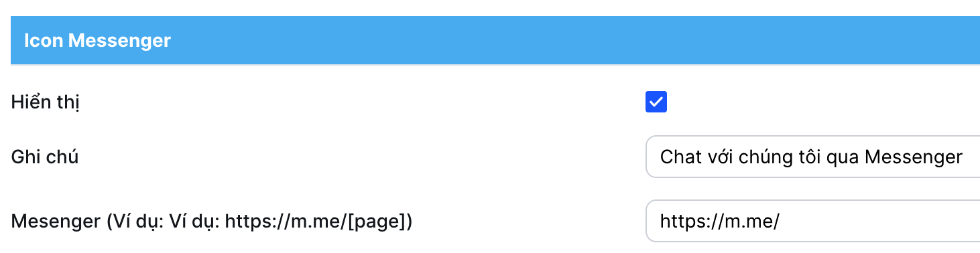Click empty space right of https://m.me/
This screenshot has height=253, width=980.
[x=878, y=222]
